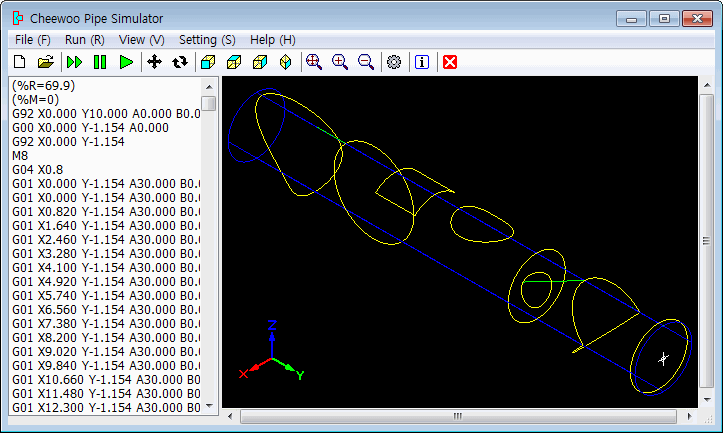Switch to first cube view with cyan face
Viewport: 723px width, 433px height.
[x=208, y=62]
